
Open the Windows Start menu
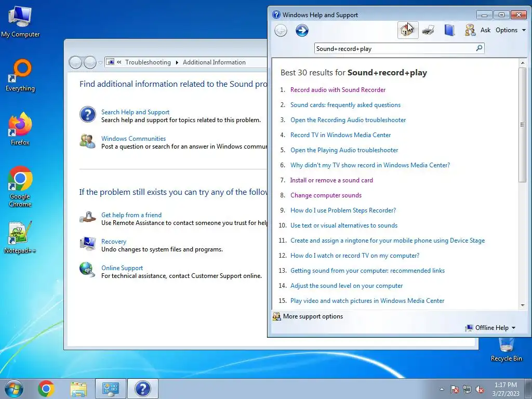(x=14, y=389)
